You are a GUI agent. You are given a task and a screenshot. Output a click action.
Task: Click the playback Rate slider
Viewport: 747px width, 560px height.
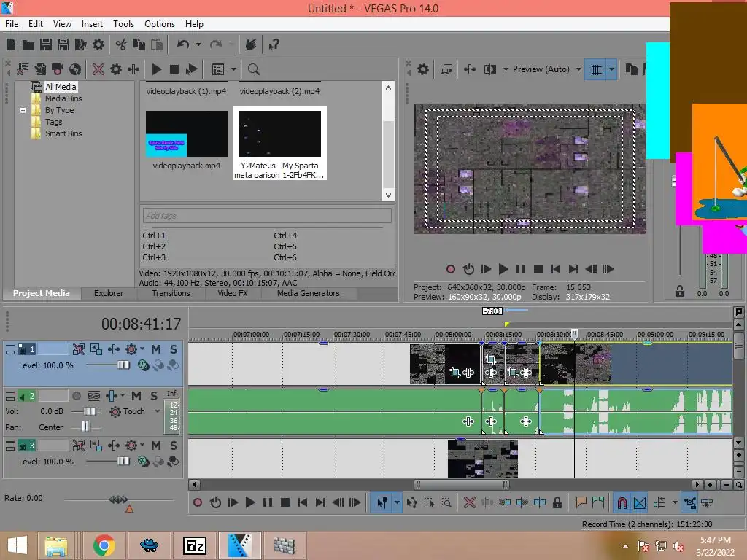(x=118, y=499)
